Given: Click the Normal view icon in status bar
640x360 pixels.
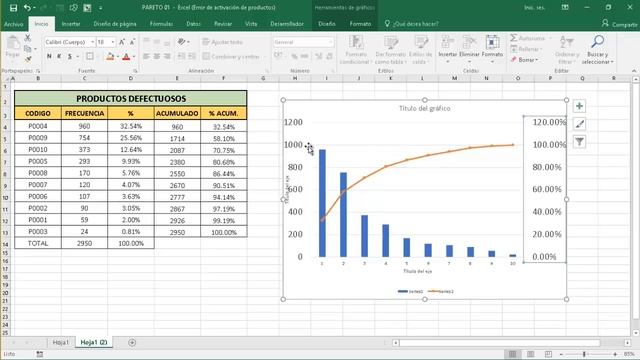Looking at the screenshot, I should [512, 354].
